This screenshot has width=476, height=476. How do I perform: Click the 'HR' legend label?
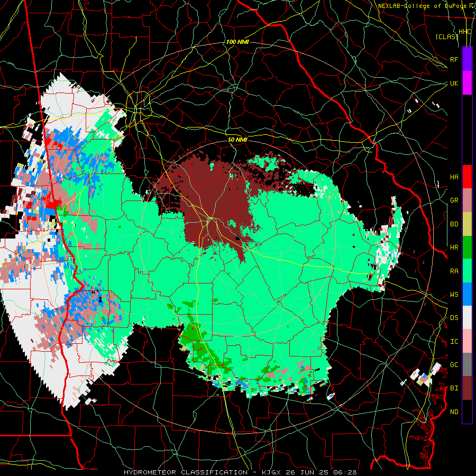click(454, 248)
